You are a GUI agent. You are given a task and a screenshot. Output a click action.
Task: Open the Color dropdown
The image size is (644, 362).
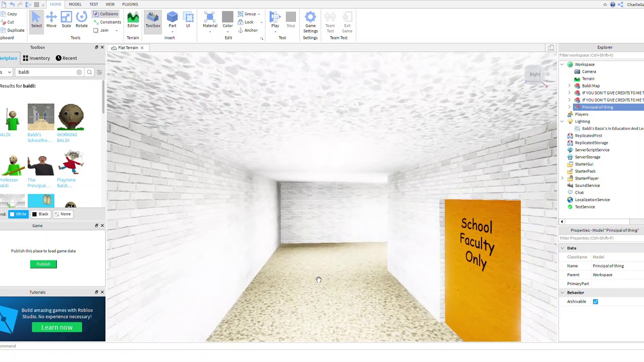point(227,32)
